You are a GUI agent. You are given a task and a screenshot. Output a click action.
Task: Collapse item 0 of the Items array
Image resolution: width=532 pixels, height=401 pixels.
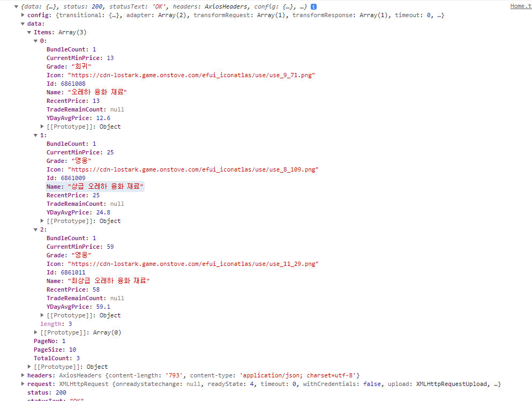(x=36, y=41)
